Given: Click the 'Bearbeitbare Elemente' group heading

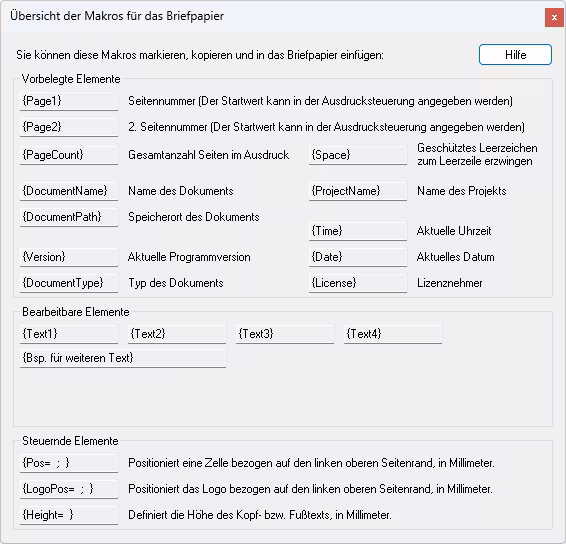Looking at the screenshot, I should [x=76, y=312].
